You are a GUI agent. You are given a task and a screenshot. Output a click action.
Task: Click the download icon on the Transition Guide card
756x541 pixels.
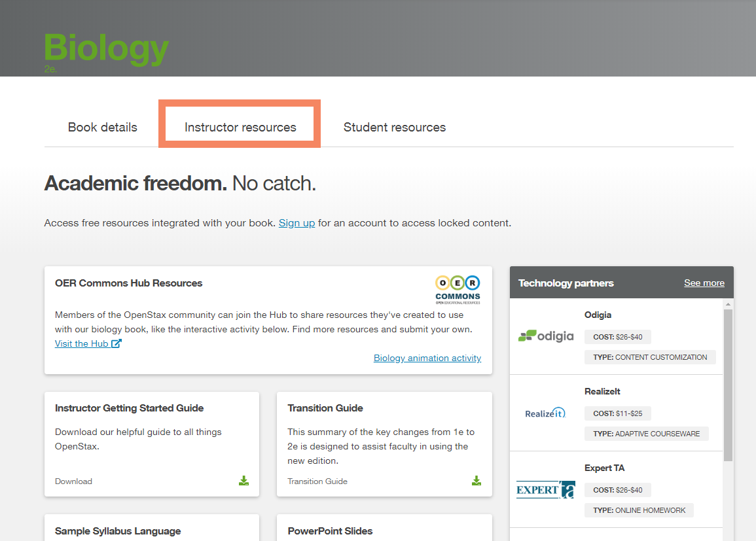pos(477,481)
